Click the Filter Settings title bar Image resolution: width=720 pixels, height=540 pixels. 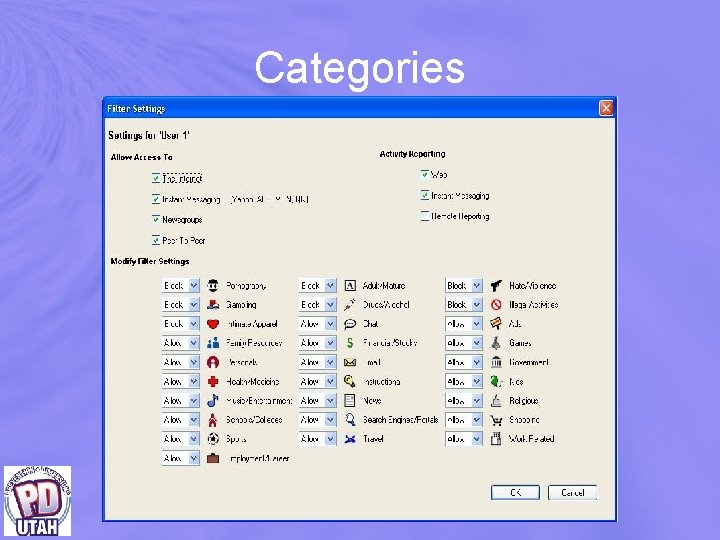360,108
